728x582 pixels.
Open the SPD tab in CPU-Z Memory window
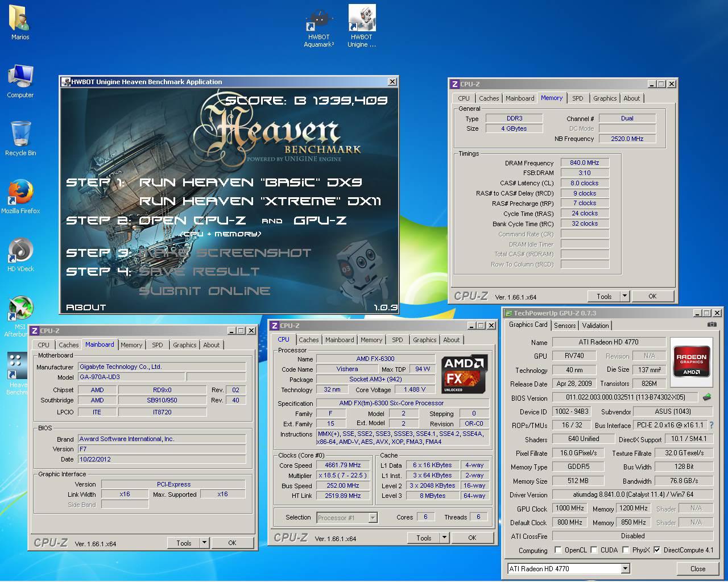pyautogui.click(x=578, y=98)
